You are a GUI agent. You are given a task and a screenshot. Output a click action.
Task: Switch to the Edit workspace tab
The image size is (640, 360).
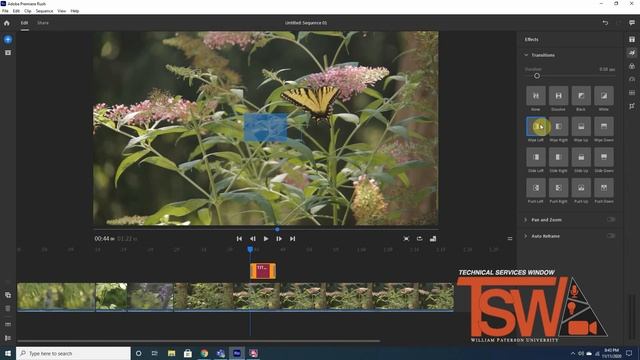pos(24,23)
